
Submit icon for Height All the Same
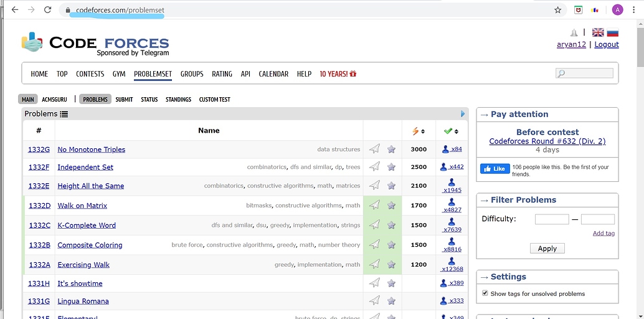(x=374, y=186)
